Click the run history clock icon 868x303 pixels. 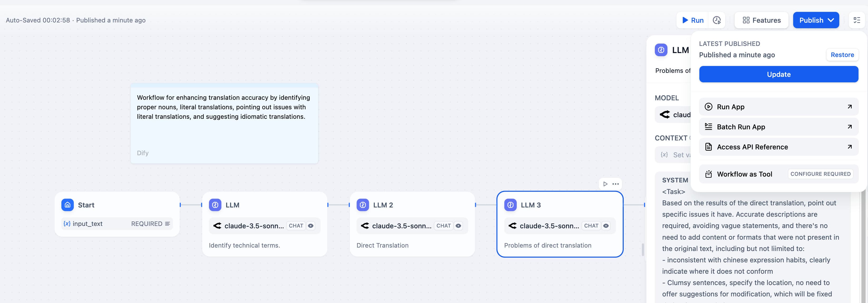pyautogui.click(x=717, y=20)
